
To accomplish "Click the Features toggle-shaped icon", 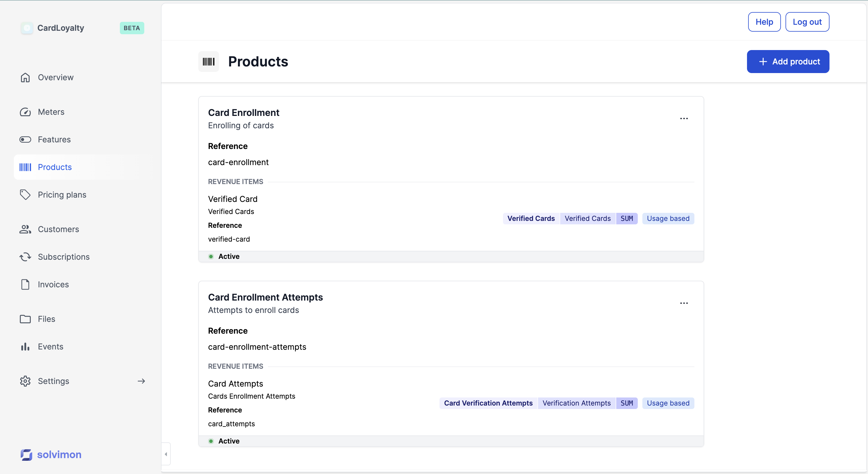I will [x=25, y=139].
